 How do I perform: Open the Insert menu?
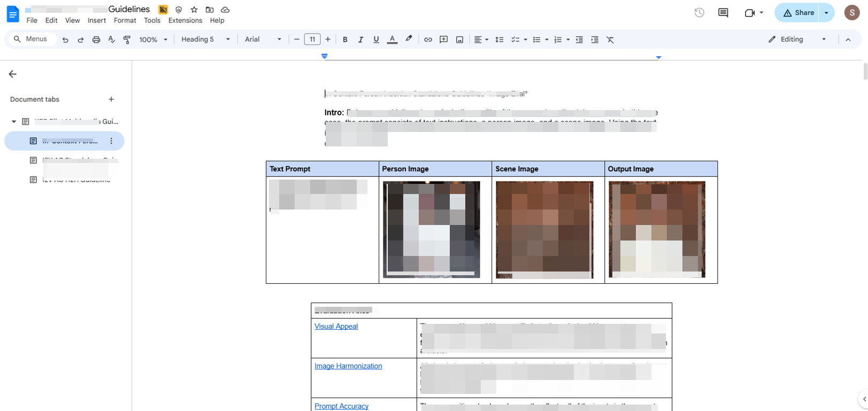point(97,20)
